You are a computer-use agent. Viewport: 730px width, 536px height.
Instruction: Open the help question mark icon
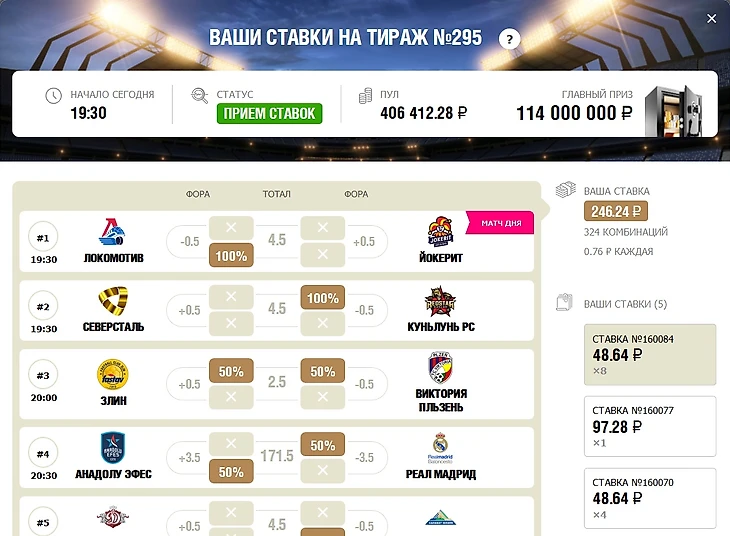(509, 40)
